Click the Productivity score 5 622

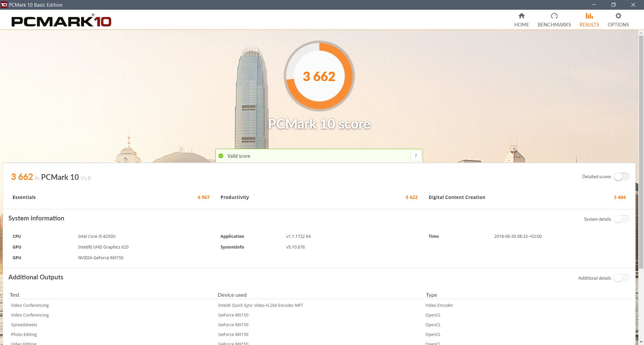pos(412,197)
